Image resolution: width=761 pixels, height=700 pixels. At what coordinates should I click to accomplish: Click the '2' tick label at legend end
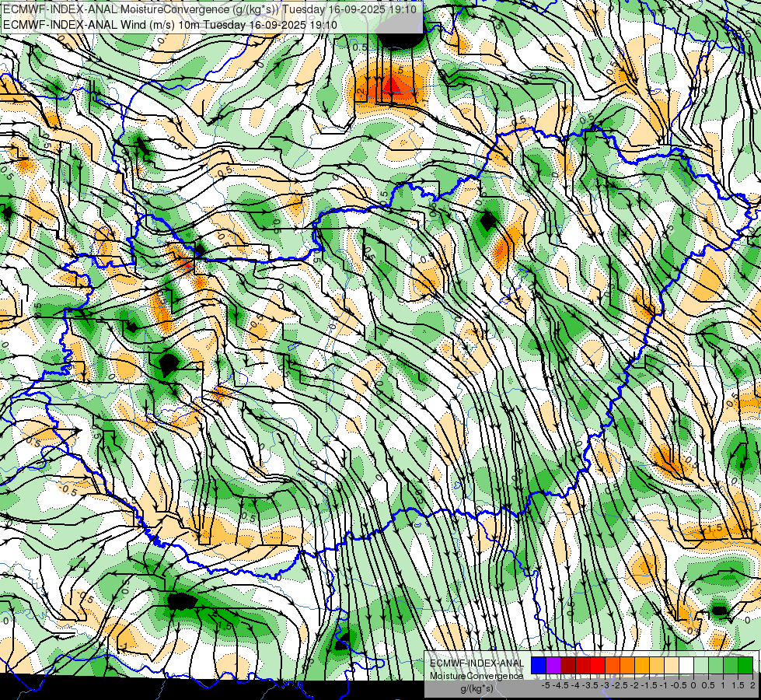coord(752,685)
